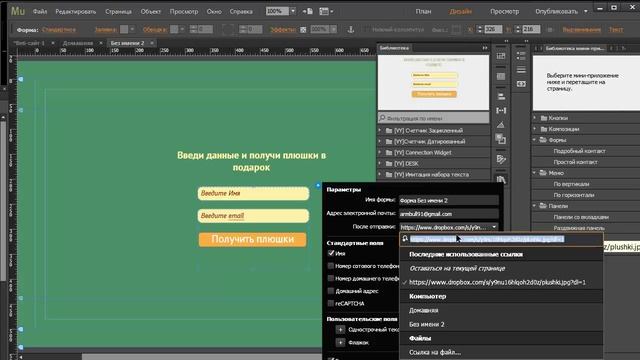Switch to План mode

(x=423, y=11)
